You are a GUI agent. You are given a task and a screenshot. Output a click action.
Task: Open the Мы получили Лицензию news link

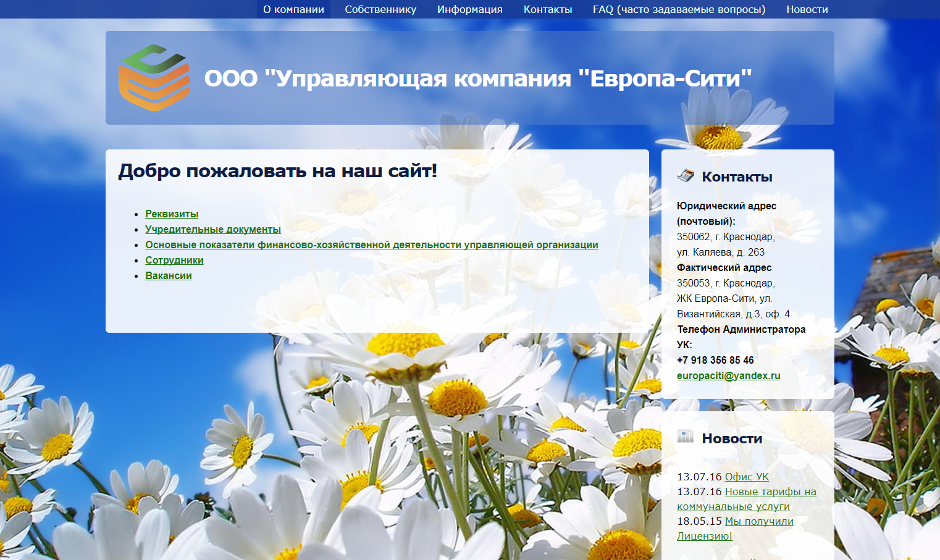click(758, 521)
